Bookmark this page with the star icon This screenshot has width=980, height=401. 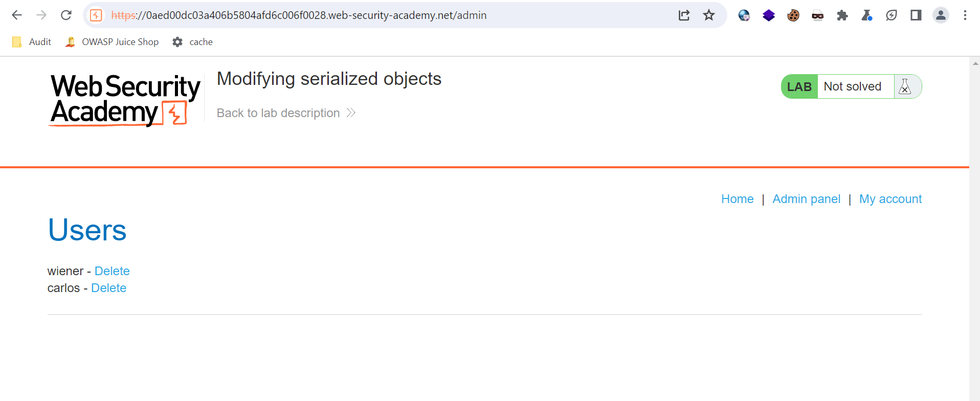[x=708, y=15]
